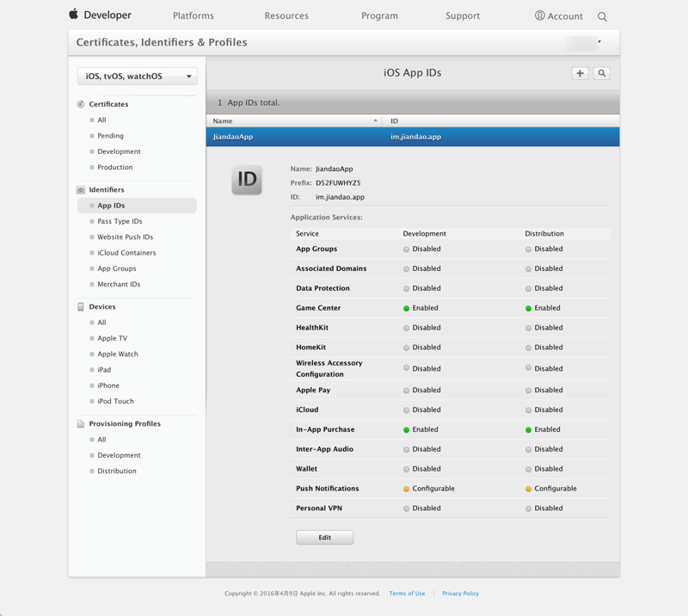Show All devices
Viewport: 688px width, 616px height.
[x=101, y=323]
